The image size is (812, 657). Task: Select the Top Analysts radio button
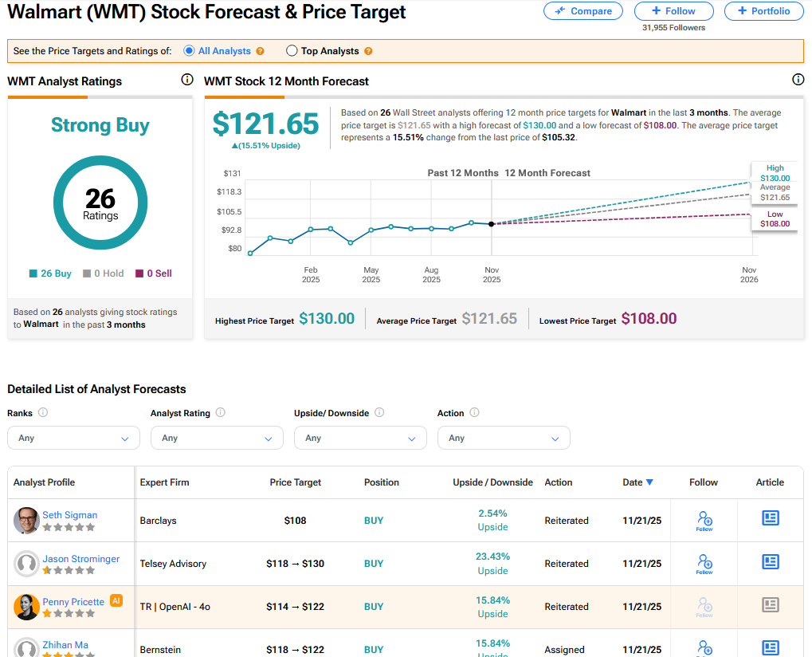click(x=291, y=51)
